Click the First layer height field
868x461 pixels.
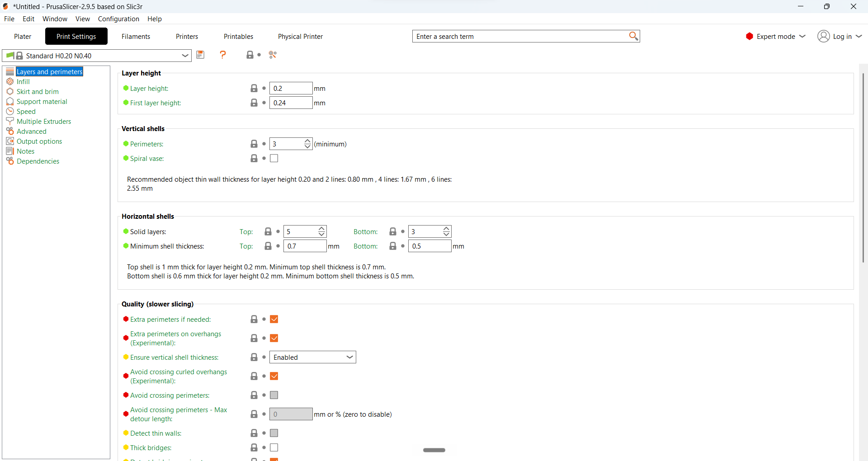click(x=291, y=103)
